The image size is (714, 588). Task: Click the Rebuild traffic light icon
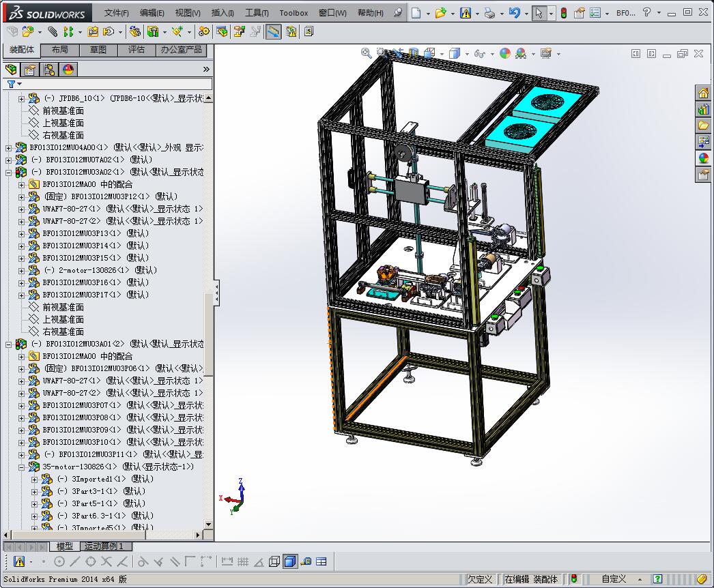564,13
